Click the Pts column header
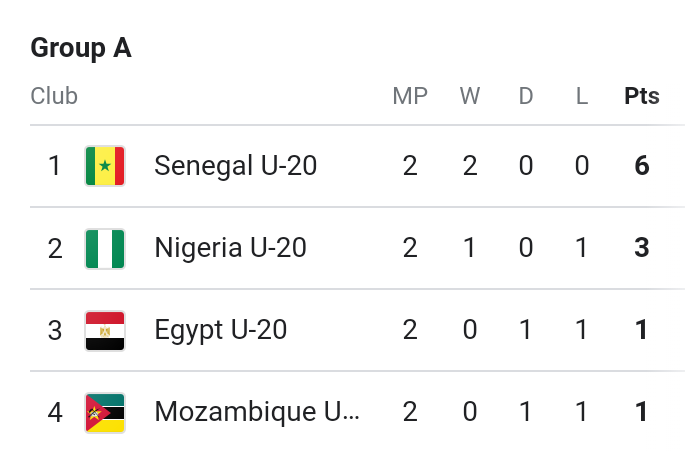The image size is (685, 464). [x=642, y=96]
